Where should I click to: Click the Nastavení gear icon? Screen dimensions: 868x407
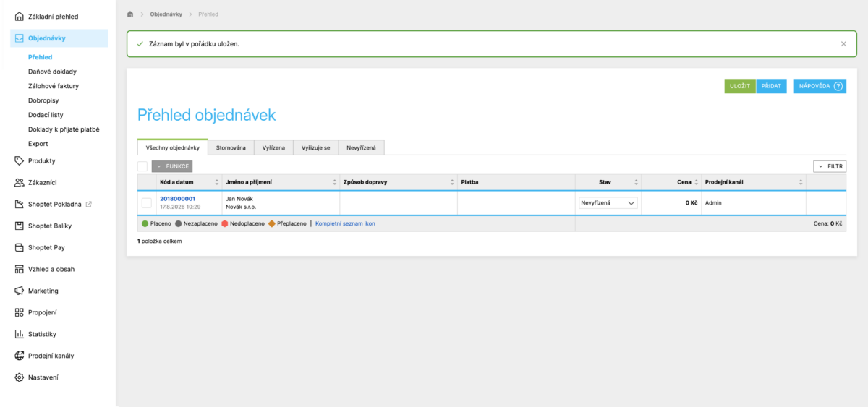pos(20,378)
